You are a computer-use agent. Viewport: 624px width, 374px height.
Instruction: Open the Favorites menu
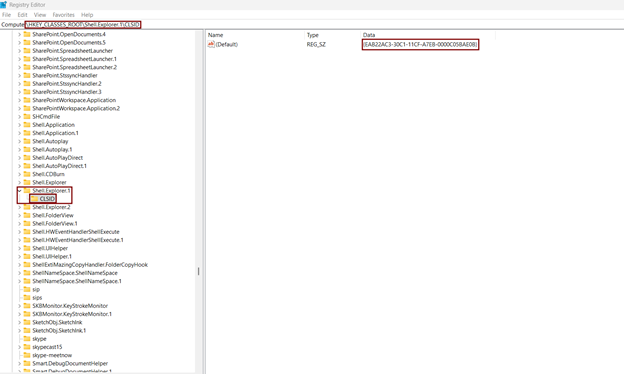pyautogui.click(x=64, y=15)
